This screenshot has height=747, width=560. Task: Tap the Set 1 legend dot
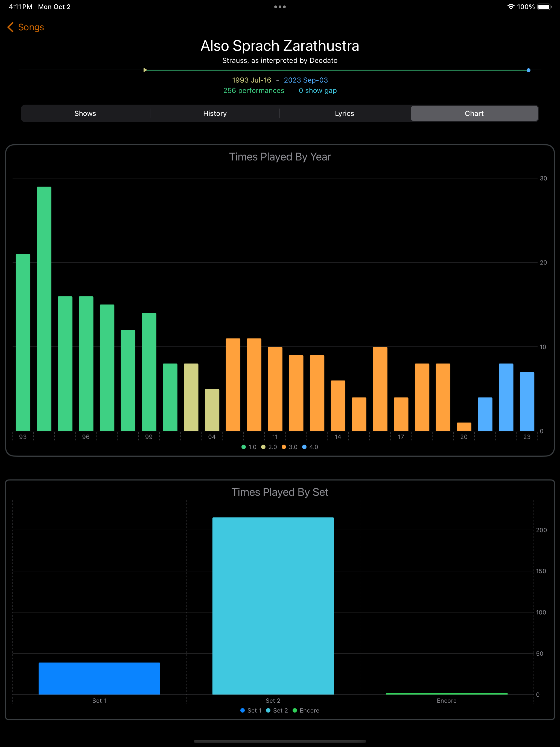[x=243, y=711]
